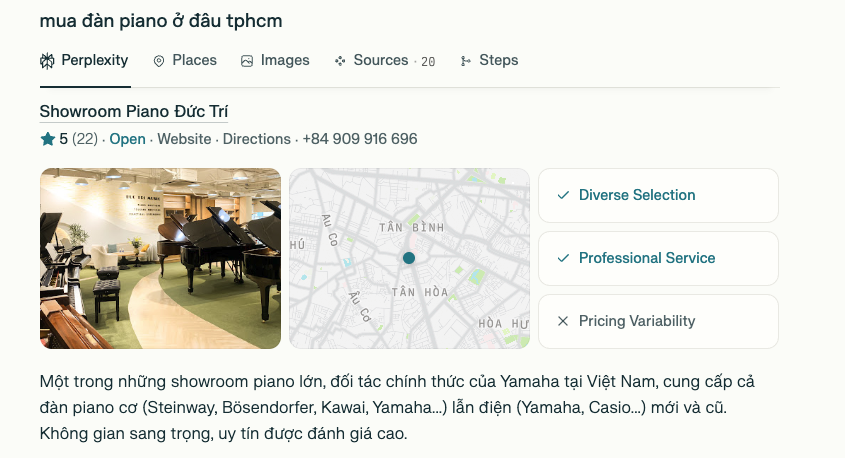Open the Images tab
Screen dimensions: 845x458
point(285,61)
